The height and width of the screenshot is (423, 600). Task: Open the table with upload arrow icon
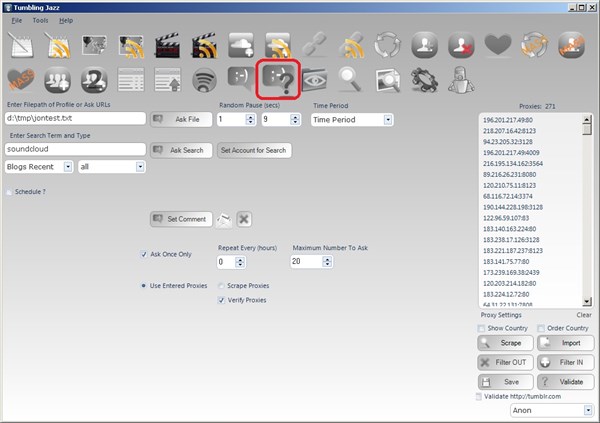168,80
